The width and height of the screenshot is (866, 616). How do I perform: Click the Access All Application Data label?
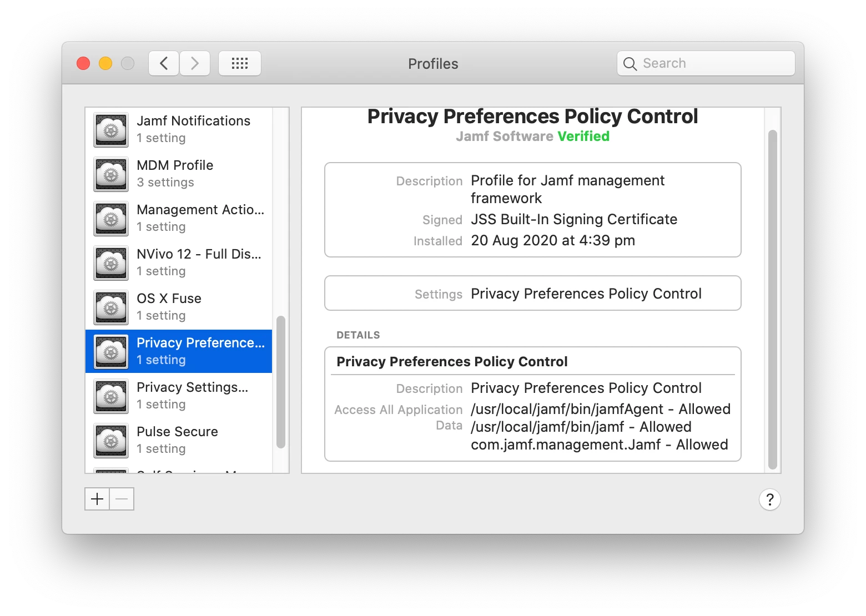click(x=399, y=417)
